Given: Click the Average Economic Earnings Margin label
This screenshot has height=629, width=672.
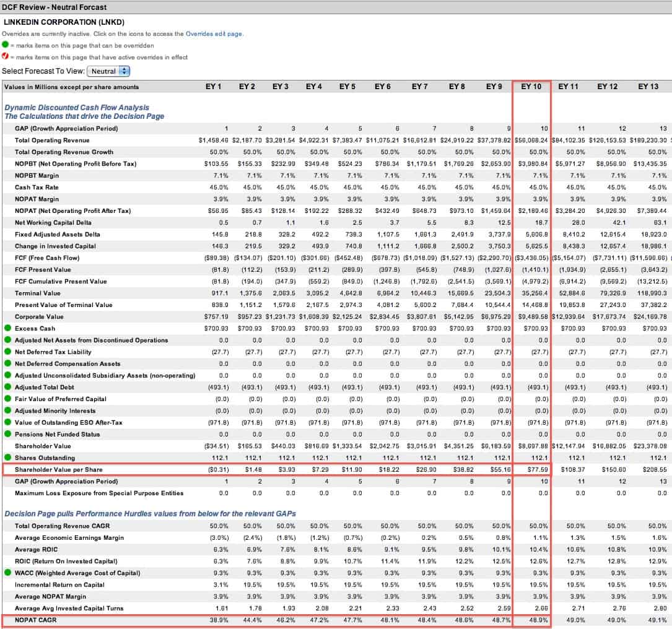Looking at the screenshot, I should (x=69, y=538).
